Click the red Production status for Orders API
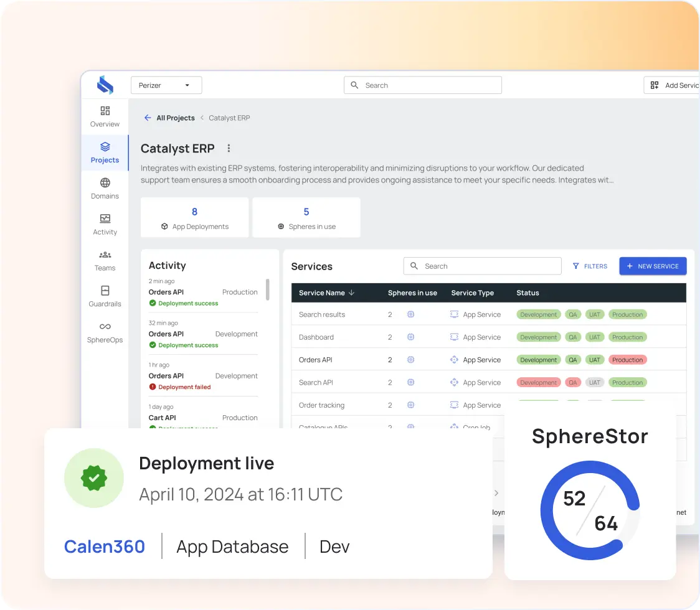This screenshot has width=700, height=610. click(627, 360)
